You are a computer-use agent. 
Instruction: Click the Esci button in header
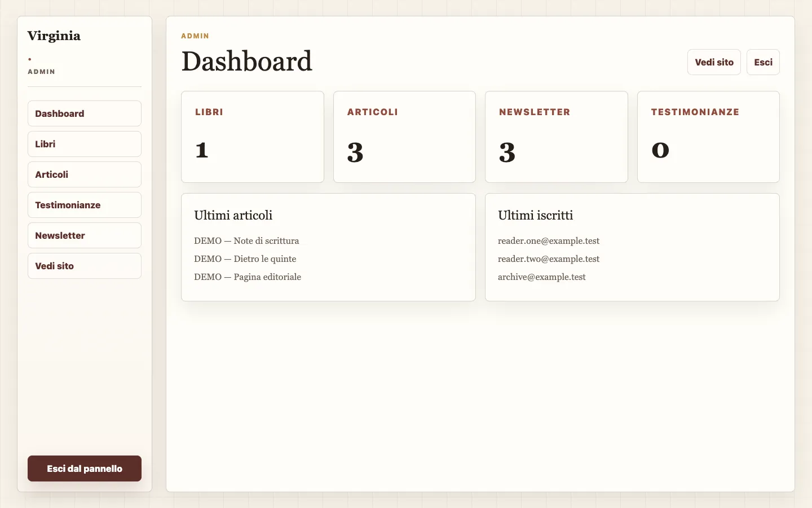763,62
